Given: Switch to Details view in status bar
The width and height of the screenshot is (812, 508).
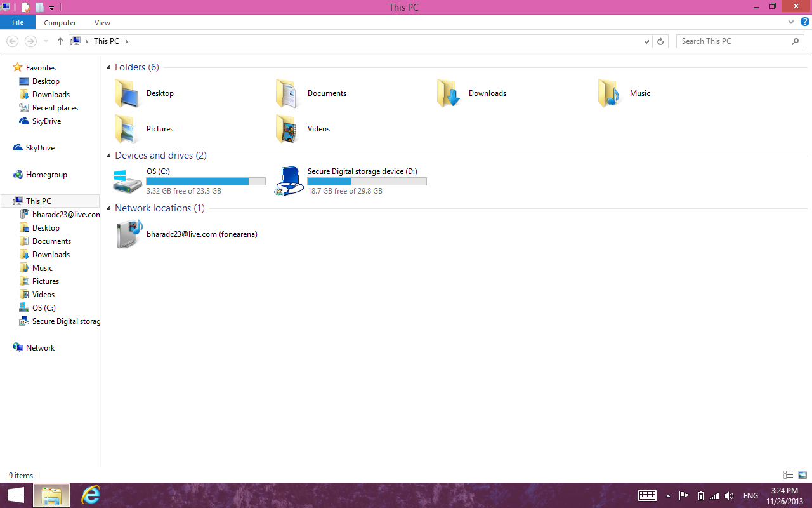Looking at the screenshot, I should tap(789, 475).
